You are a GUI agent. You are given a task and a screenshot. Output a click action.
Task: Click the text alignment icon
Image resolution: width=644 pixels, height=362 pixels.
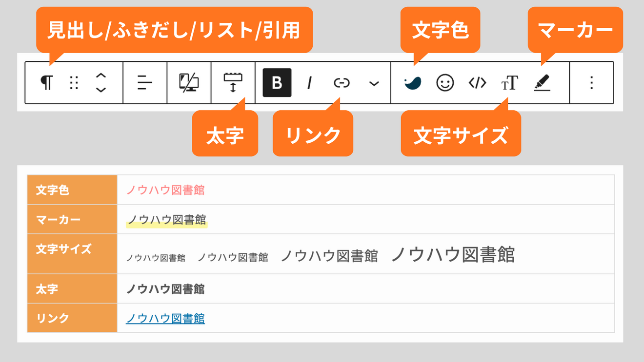pos(144,83)
